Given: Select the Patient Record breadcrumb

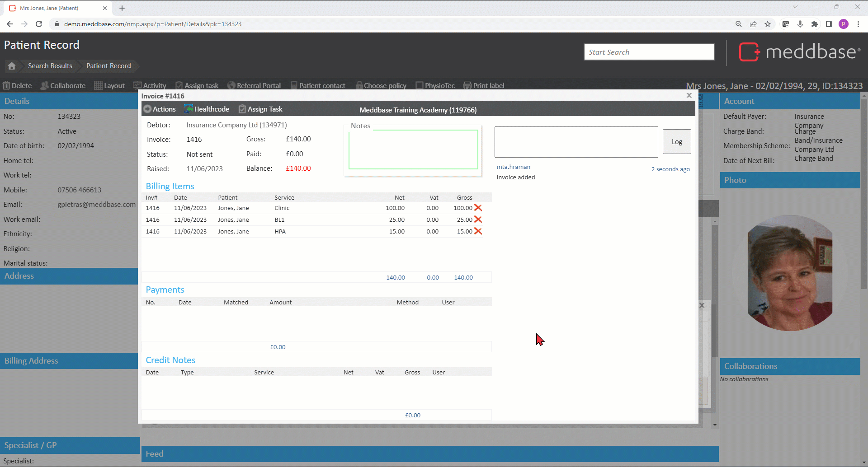Looking at the screenshot, I should pos(108,66).
